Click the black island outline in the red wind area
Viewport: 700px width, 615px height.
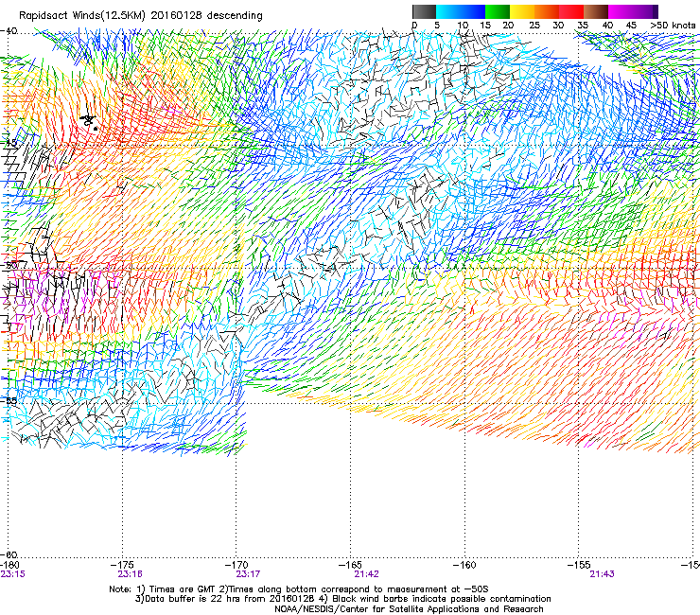89,121
